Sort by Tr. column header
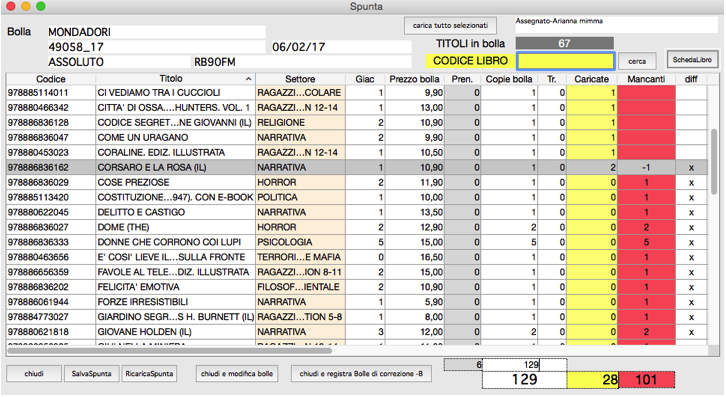Viewport: 726px width, 397px height. [x=551, y=79]
